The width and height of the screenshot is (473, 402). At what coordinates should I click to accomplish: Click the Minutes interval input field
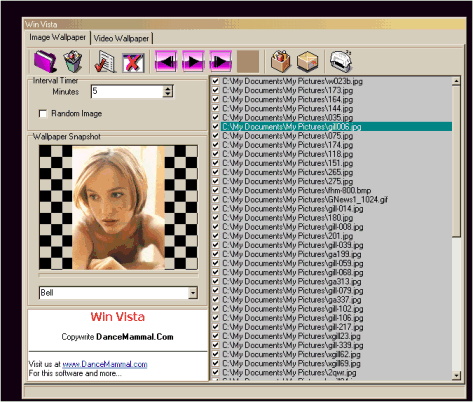[127, 91]
